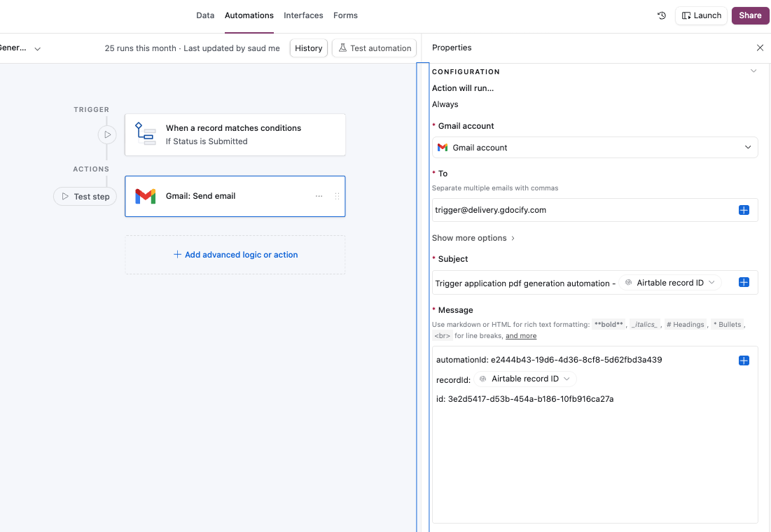Click the drag handle on Gmail action
Screen dimensions: 771x532
337,197
